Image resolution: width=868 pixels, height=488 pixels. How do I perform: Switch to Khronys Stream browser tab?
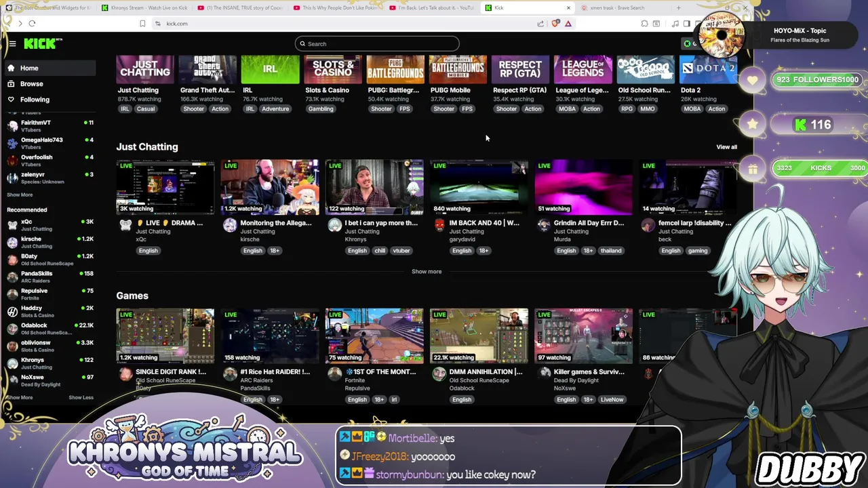click(143, 8)
